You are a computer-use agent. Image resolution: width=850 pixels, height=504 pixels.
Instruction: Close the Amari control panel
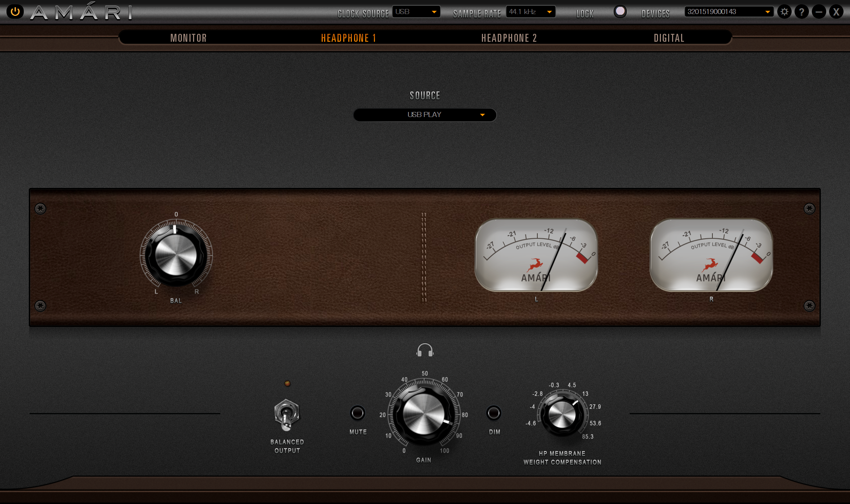(836, 12)
